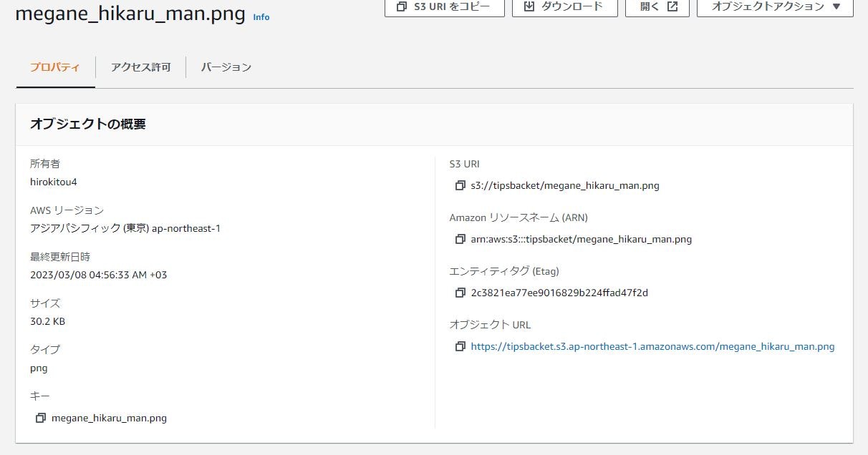Switch to the プロパティ tab
Image resolution: width=868 pixels, height=455 pixels.
click(x=55, y=67)
